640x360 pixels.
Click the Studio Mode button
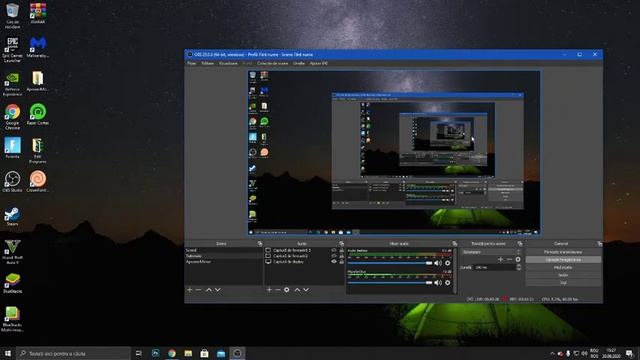point(563,267)
